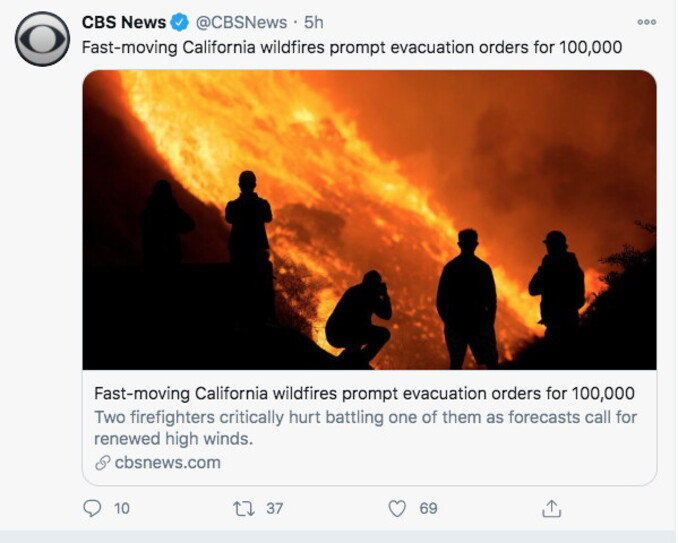Viewport: 678px width, 543px height.
Task: Open the share tweet upload-arrow menu
Action: tap(551, 509)
